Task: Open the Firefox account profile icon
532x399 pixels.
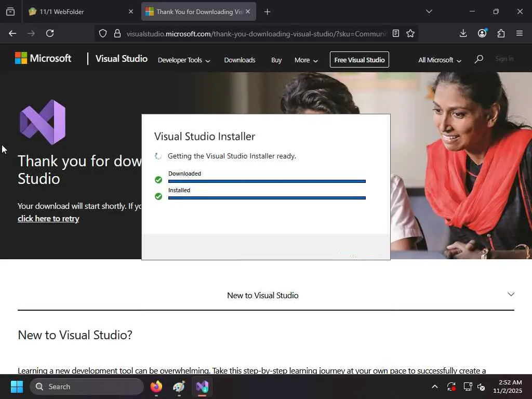Action: [482, 33]
